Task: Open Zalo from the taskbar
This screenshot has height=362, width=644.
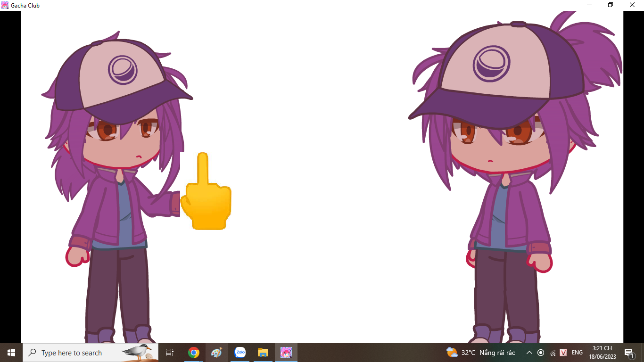Action: 240,353
